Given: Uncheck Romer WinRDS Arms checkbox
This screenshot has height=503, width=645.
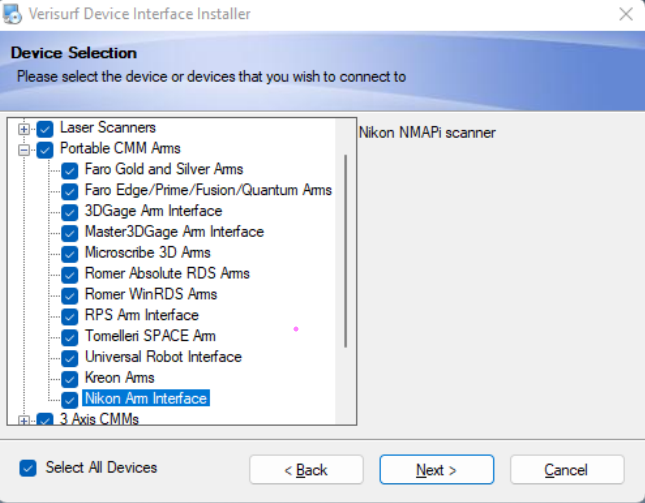Looking at the screenshot, I should (70, 296).
